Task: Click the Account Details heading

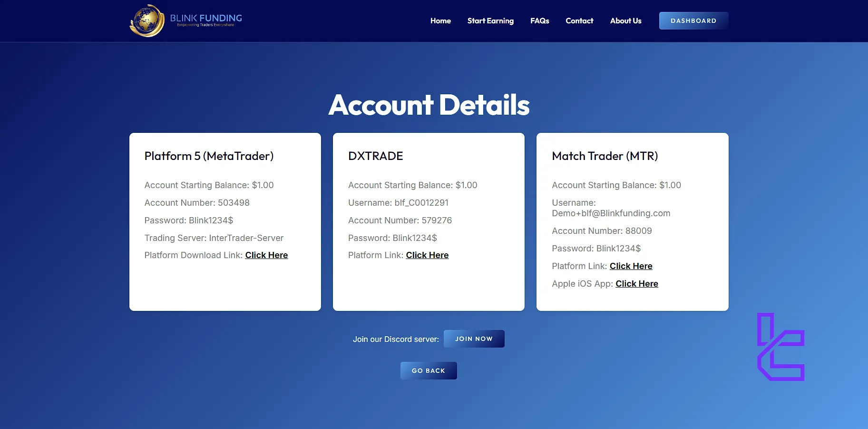Action: (x=429, y=105)
